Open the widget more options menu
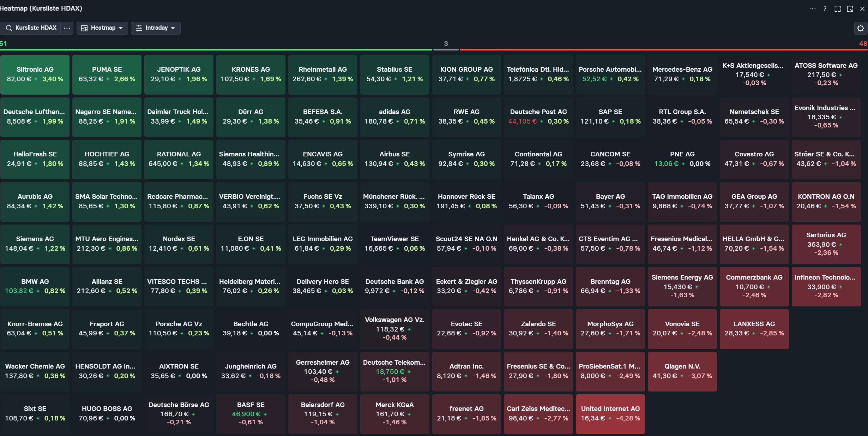Image resolution: width=868 pixels, height=436 pixels. click(812, 9)
